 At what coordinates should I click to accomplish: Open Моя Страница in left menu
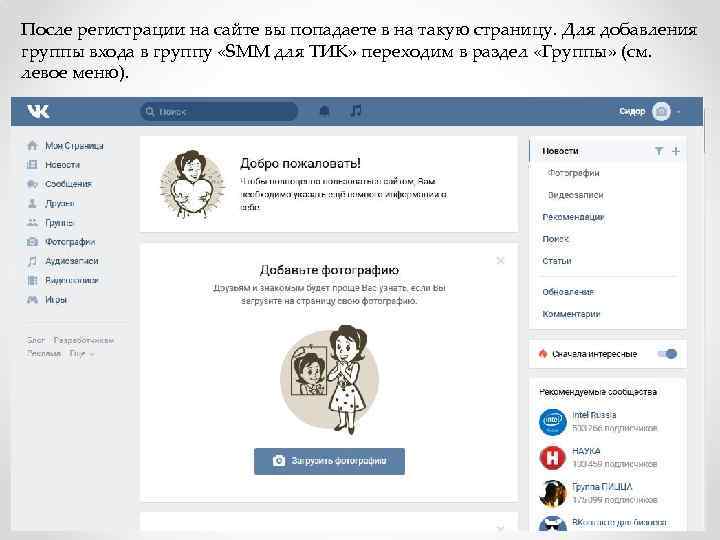tap(74, 146)
